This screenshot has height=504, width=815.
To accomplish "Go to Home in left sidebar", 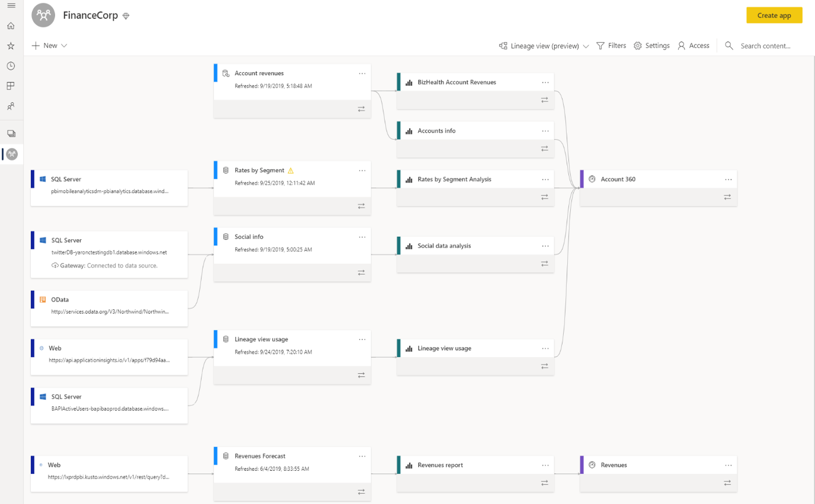I will (x=11, y=26).
